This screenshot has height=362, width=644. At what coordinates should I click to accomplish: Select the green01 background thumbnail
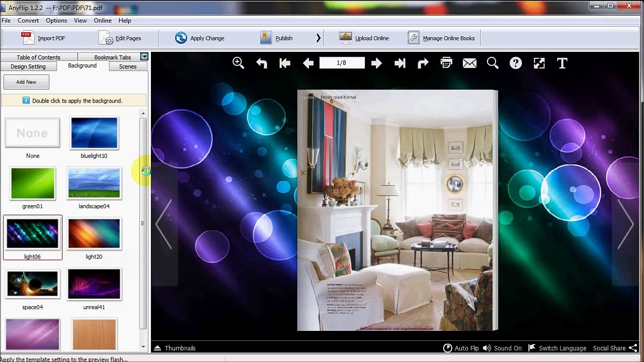(33, 184)
